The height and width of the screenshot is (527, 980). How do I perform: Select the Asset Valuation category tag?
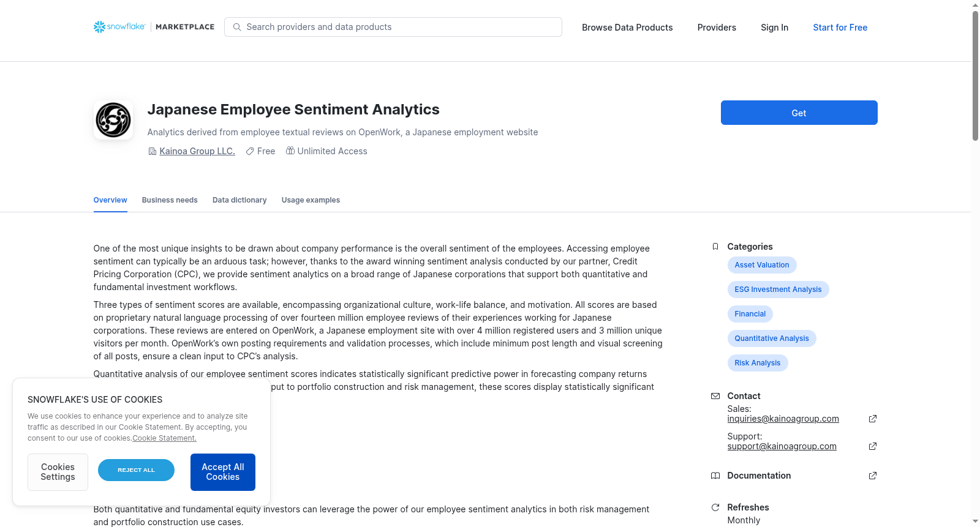(762, 265)
